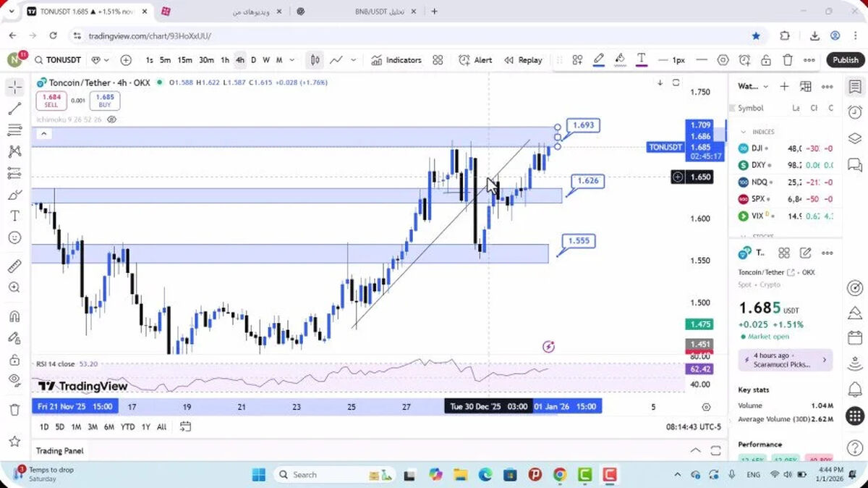868x488 pixels.
Task: Lock the selected drawing in the floating toolbar
Action: click(766, 60)
